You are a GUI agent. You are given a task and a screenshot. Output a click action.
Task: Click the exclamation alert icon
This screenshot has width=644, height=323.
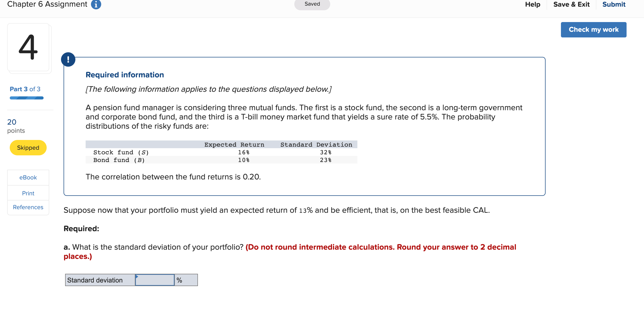(x=68, y=59)
